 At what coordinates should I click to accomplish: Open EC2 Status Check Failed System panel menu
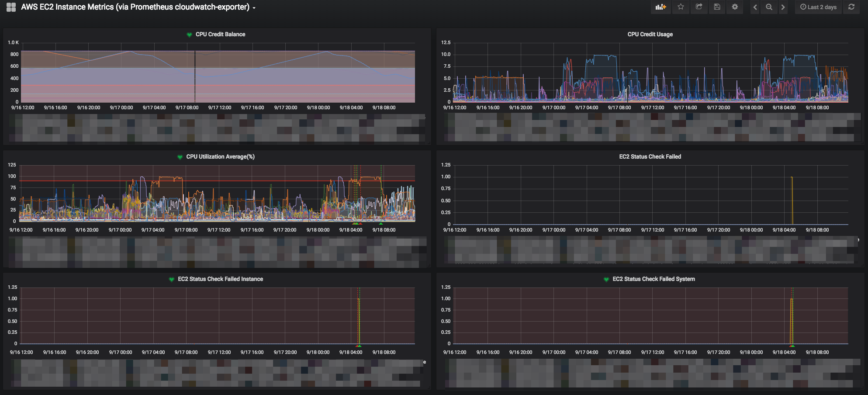(x=654, y=279)
